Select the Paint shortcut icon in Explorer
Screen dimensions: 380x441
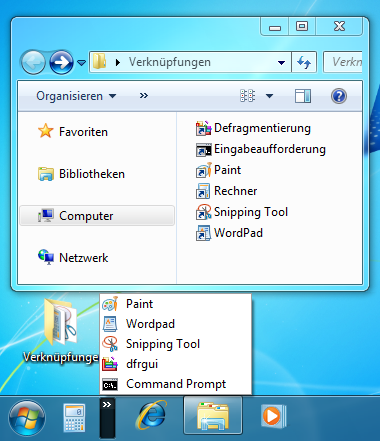coord(203,170)
